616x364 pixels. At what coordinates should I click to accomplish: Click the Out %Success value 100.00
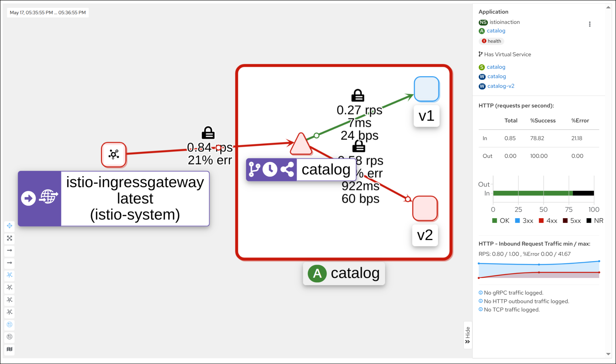point(539,156)
